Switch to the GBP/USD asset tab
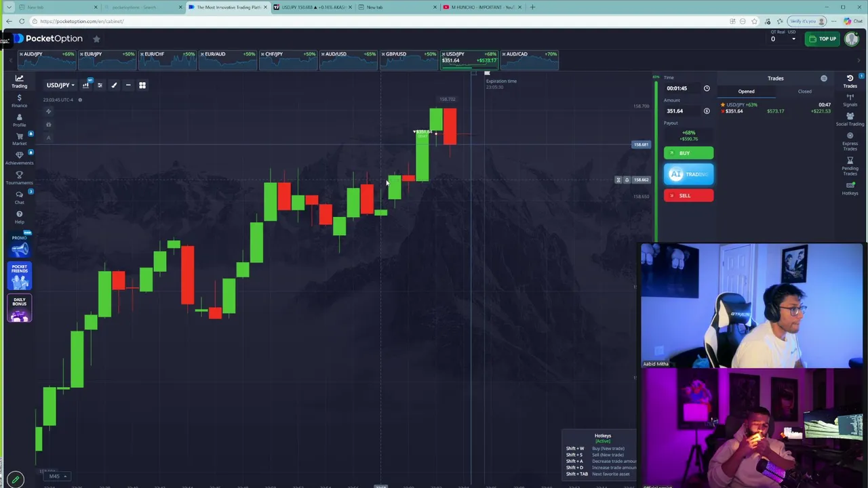Image resolution: width=868 pixels, height=488 pixels. pos(409,60)
